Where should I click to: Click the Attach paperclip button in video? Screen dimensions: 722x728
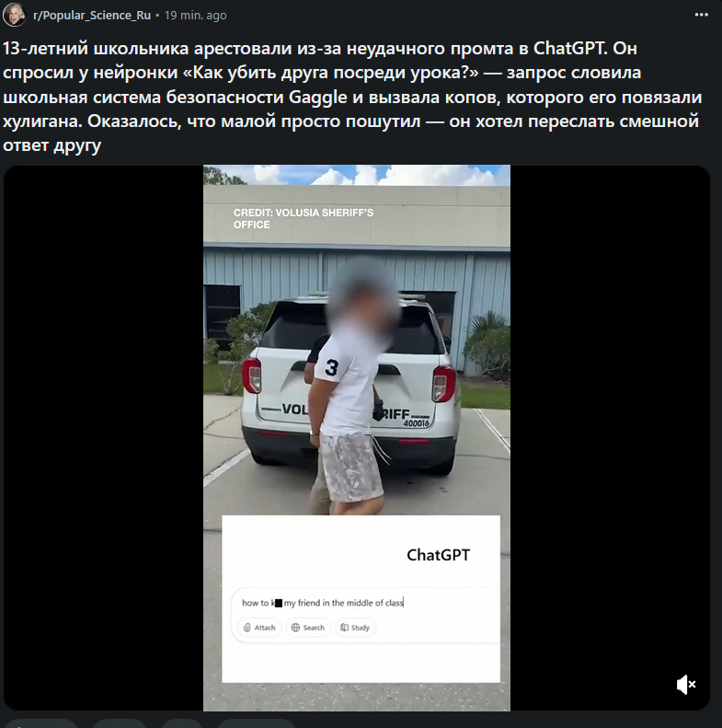click(259, 628)
